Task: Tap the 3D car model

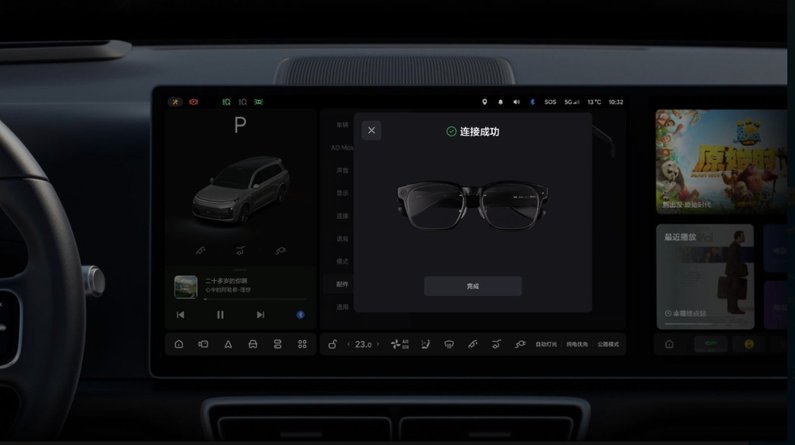Action: tap(241, 189)
